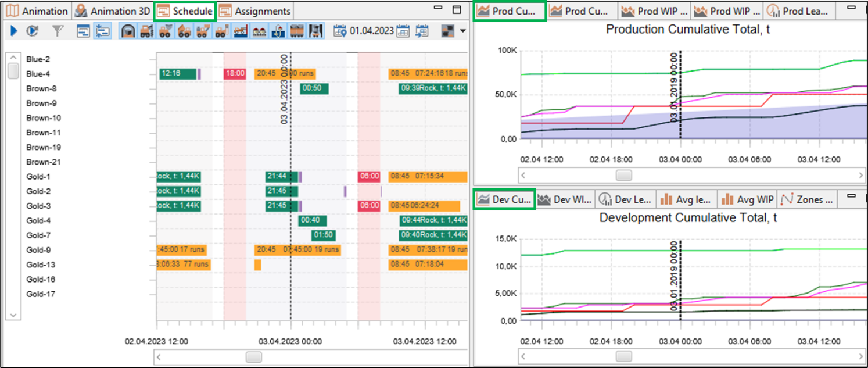Click the circular restart-play icon in Schedule toolbar

tap(32, 31)
